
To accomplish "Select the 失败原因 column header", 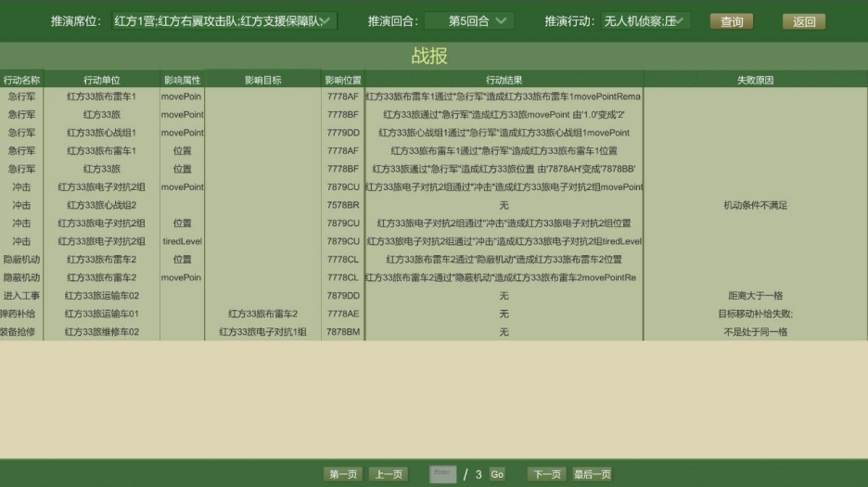I will [755, 80].
